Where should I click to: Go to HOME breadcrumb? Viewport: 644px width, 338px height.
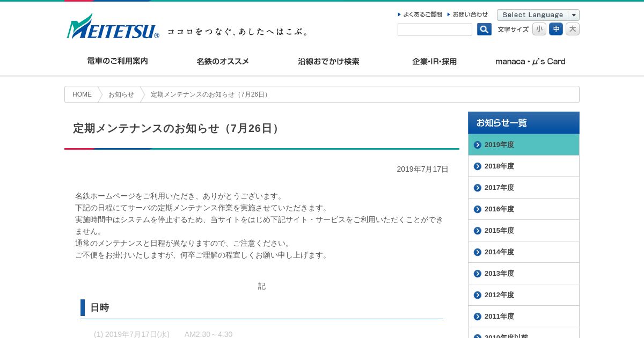pos(82,94)
